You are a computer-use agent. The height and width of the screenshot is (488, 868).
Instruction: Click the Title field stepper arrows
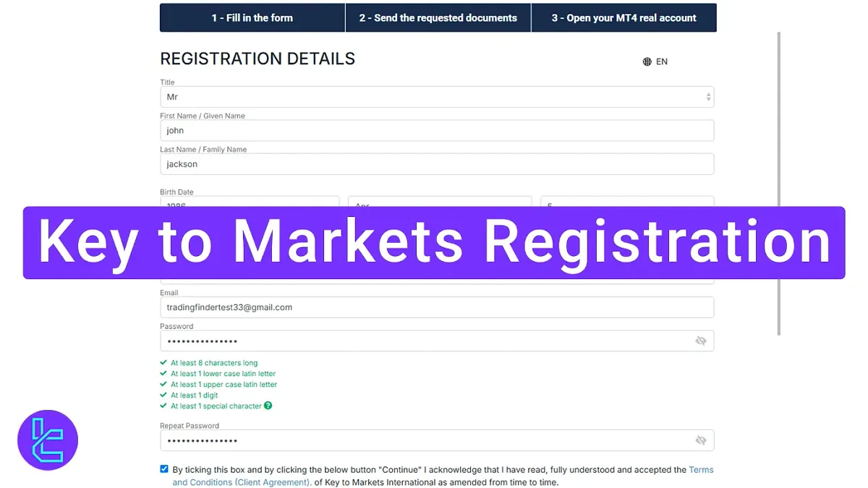tap(707, 96)
